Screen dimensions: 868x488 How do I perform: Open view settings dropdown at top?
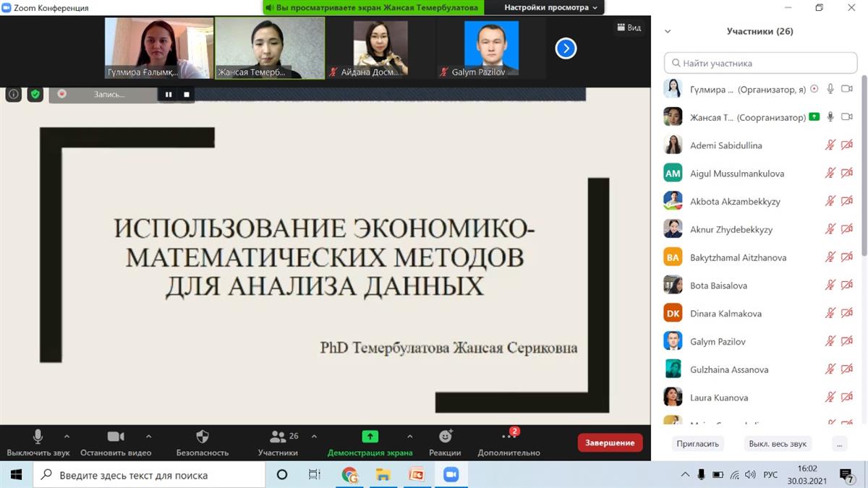click(551, 8)
